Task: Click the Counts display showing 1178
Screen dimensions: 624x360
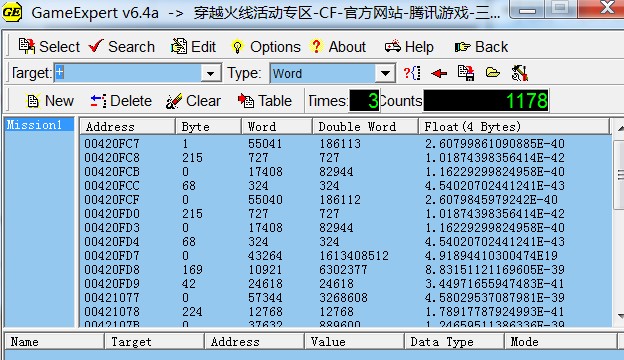Action: pyautogui.click(x=486, y=101)
